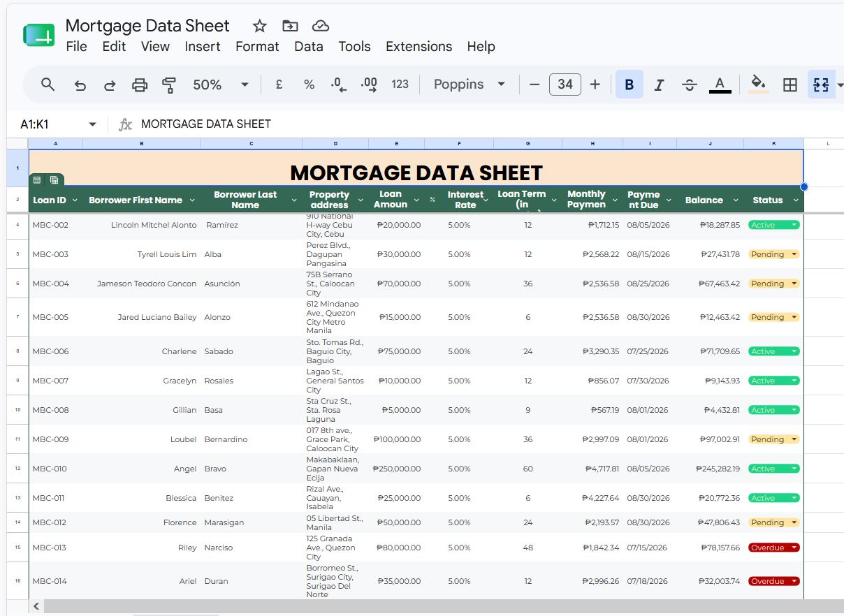Screen dimensions: 844x616
Task: Open the Tools menu
Action: pyautogui.click(x=355, y=47)
